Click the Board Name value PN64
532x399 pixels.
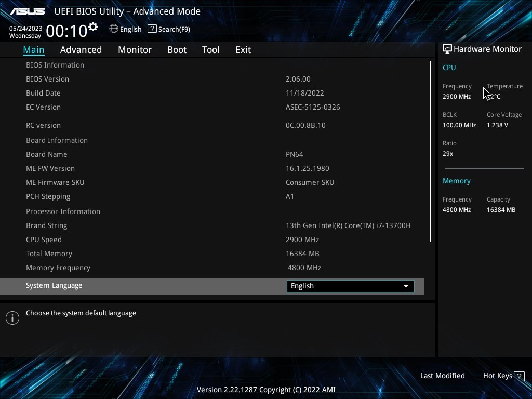point(294,154)
